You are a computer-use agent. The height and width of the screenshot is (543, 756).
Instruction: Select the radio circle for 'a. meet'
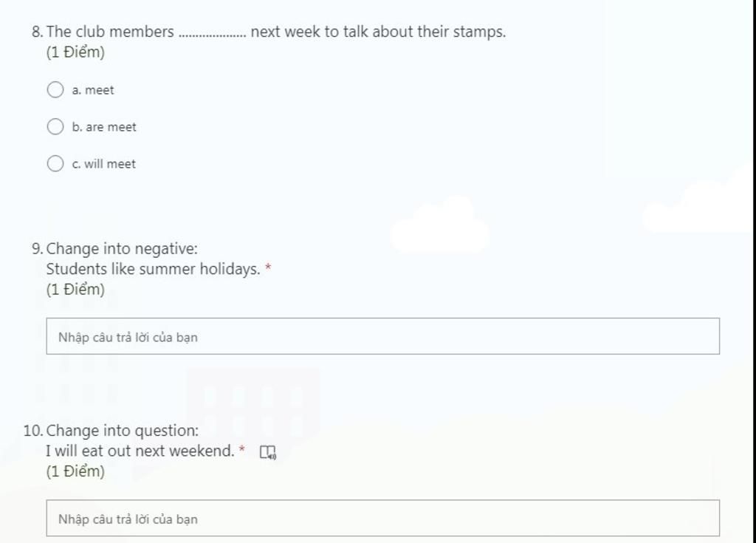[55, 90]
